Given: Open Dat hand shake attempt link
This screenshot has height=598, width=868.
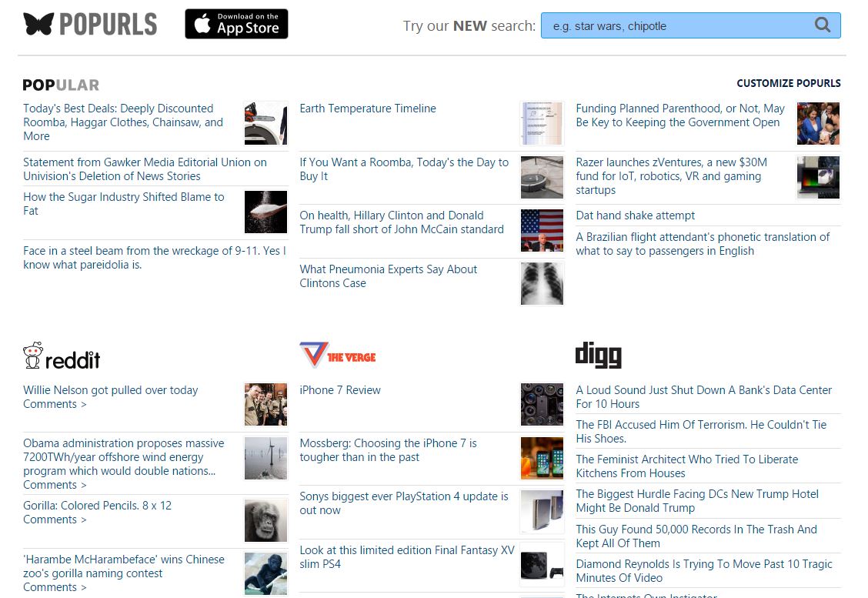Looking at the screenshot, I should 635,215.
